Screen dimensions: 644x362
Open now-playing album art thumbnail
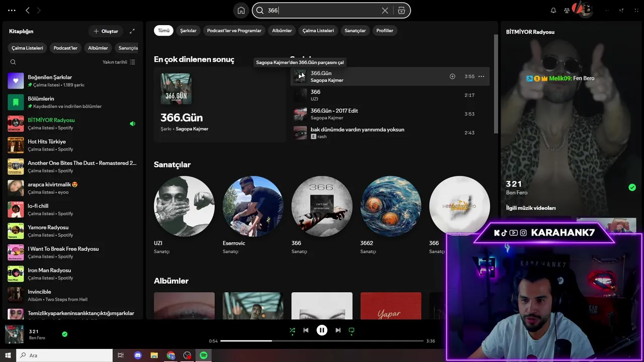point(15,334)
